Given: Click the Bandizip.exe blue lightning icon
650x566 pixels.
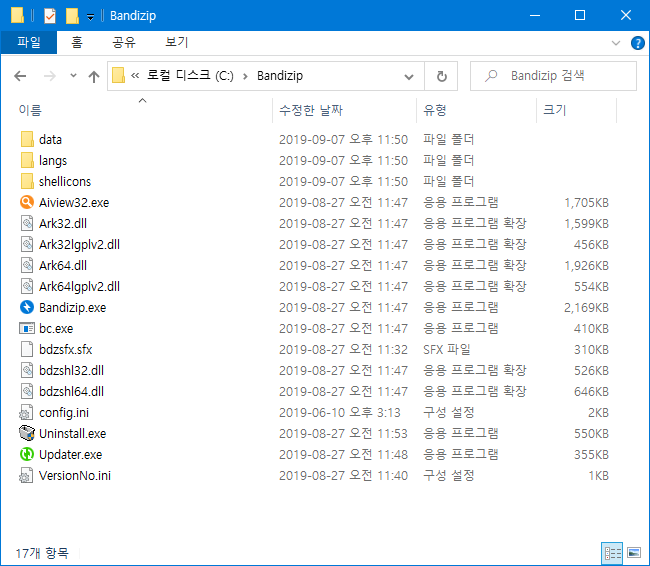Looking at the screenshot, I should (x=27, y=307).
